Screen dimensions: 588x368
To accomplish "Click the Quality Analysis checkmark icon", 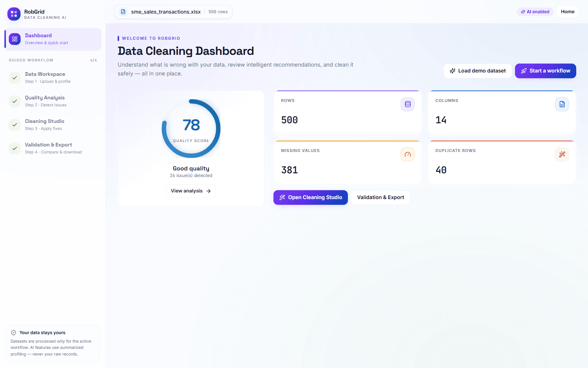I will coord(15,101).
